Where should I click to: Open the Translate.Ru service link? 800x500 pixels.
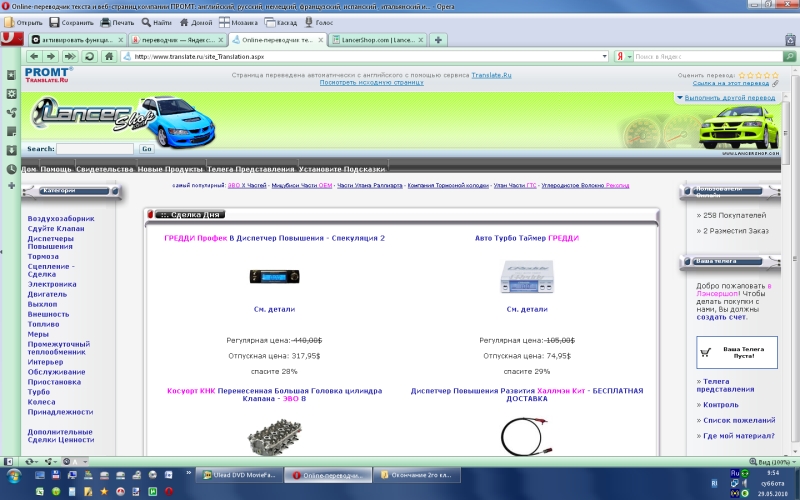pos(491,75)
